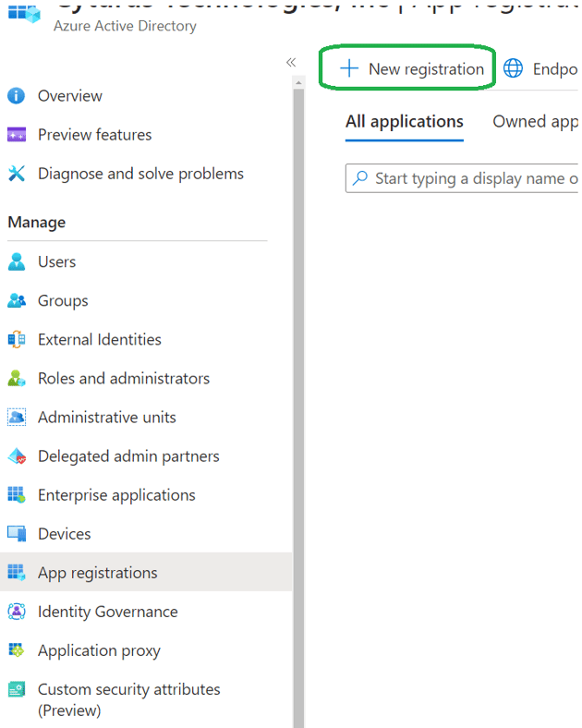582x728 pixels.
Task: Open Preview features icon in sidebar
Action: coord(17,135)
